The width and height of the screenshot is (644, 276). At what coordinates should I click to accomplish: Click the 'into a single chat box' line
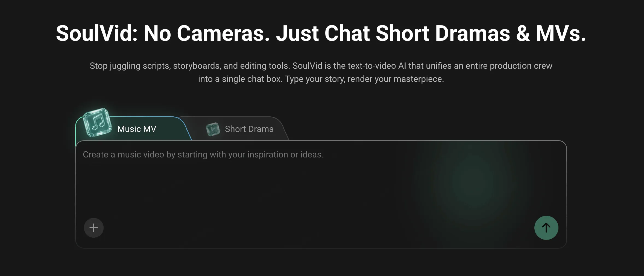coord(321,79)
